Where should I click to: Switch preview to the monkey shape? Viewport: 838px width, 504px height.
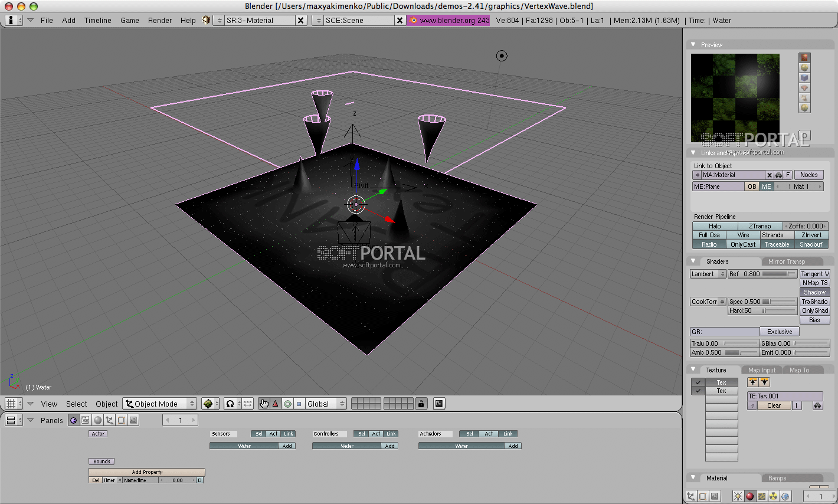[x=804, y=88]
